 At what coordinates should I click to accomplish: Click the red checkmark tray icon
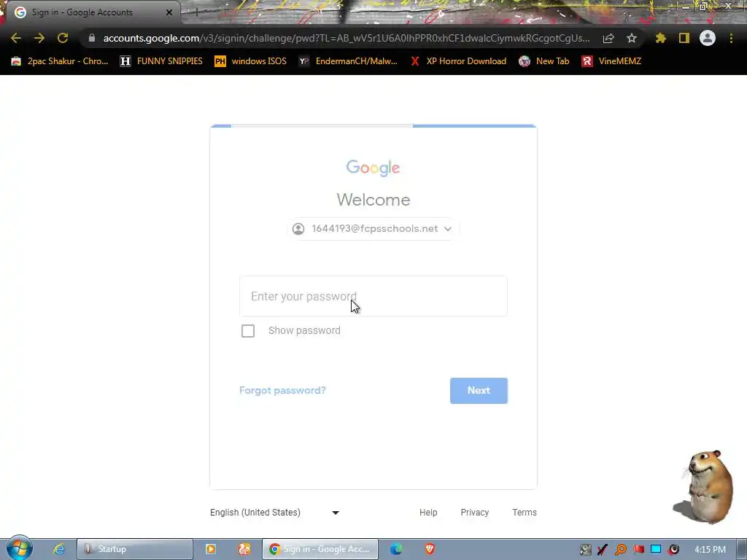point(602,550)
